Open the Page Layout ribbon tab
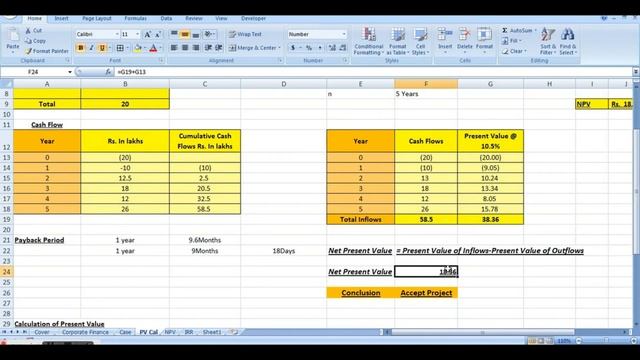640x360 pixels. point(97,18)
